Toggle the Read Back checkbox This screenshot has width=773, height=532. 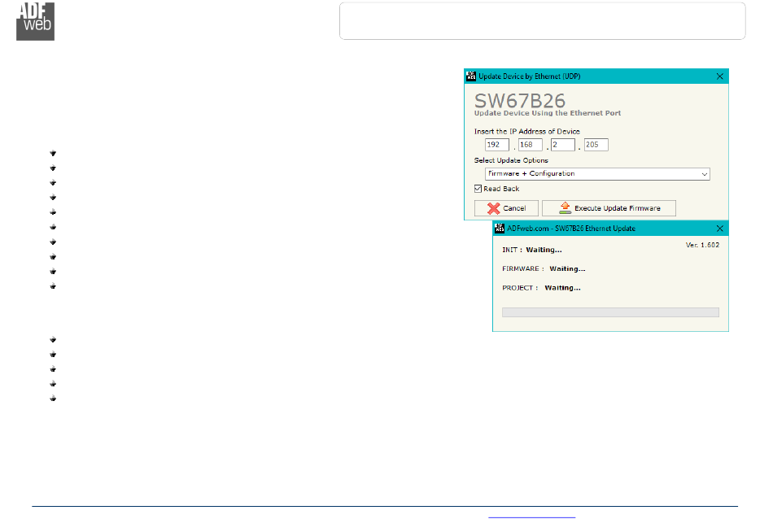point(479,189)
